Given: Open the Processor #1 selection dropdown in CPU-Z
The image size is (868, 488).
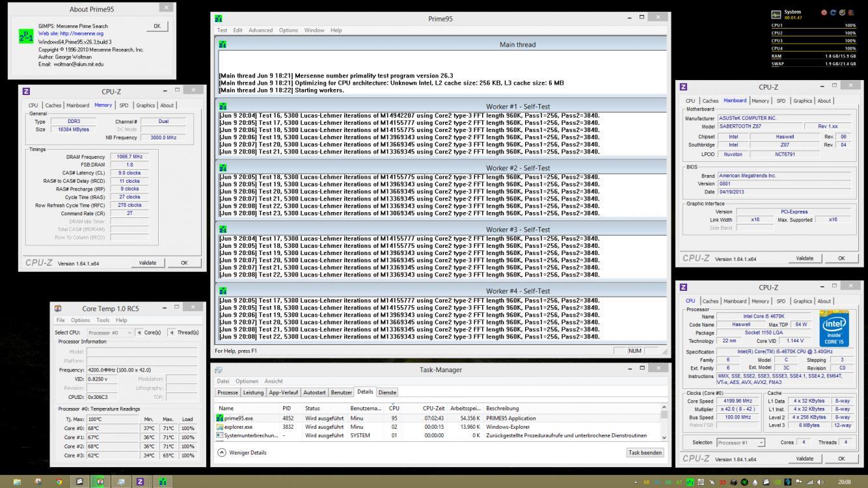Looking at the screenshot, I should click(x=740, y=442).
